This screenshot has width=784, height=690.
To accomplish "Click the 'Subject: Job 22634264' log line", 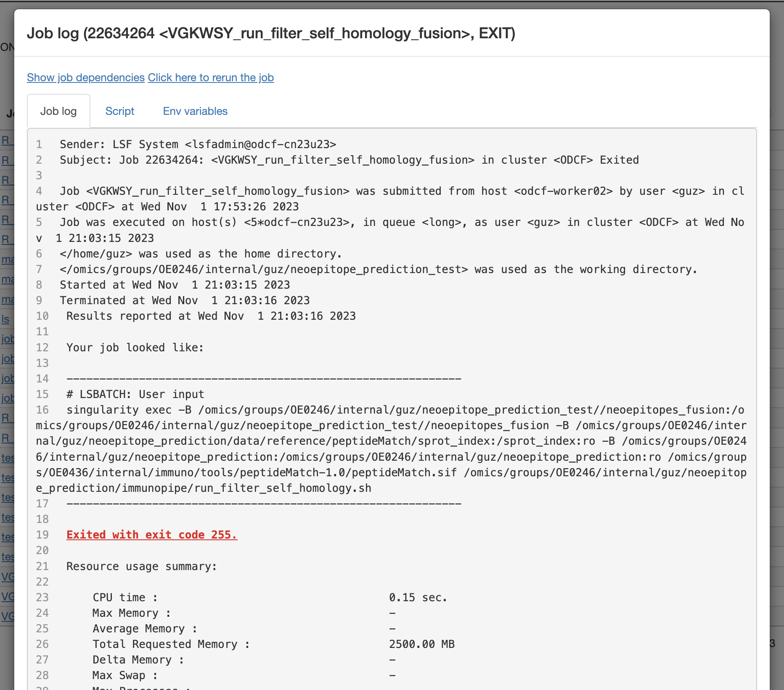I will tap(349, 160).
